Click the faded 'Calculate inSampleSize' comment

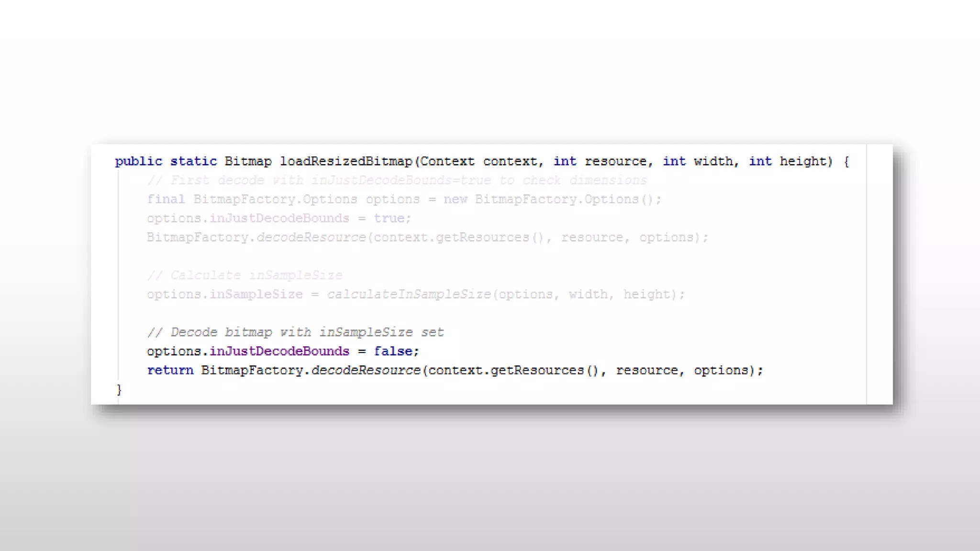click(245, 275)
